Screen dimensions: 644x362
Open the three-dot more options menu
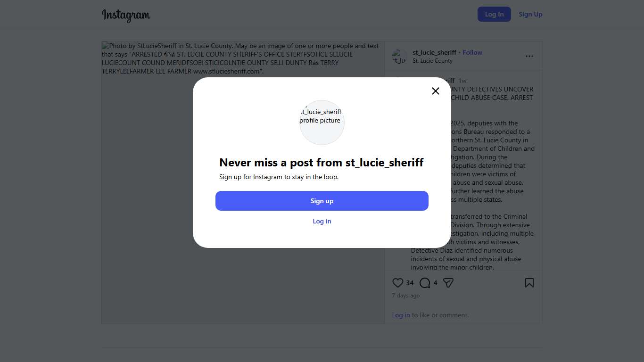pos(529,56)
